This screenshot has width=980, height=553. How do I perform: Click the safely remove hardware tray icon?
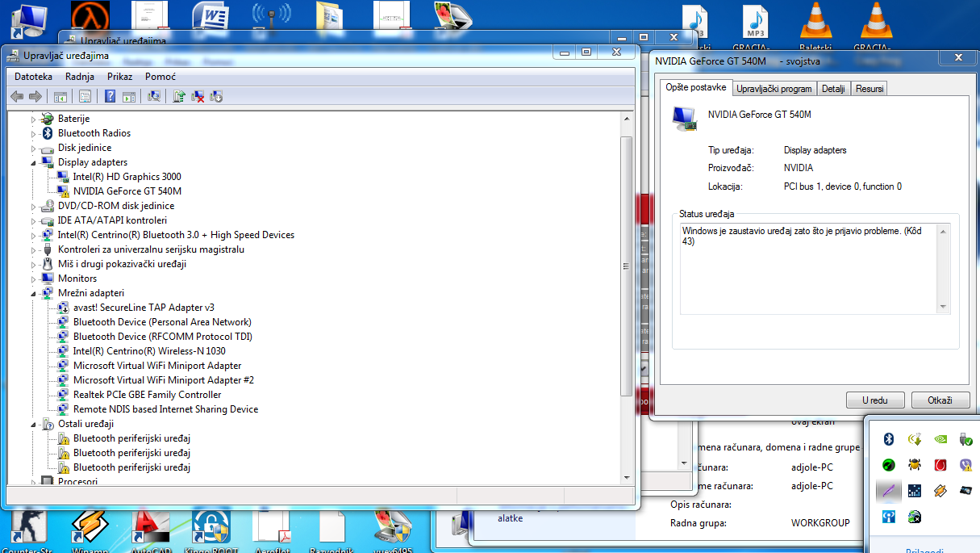(966, 439)
